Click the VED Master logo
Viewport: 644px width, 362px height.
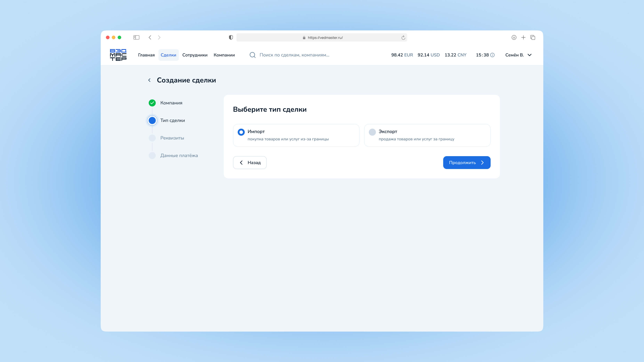point(118,55)
